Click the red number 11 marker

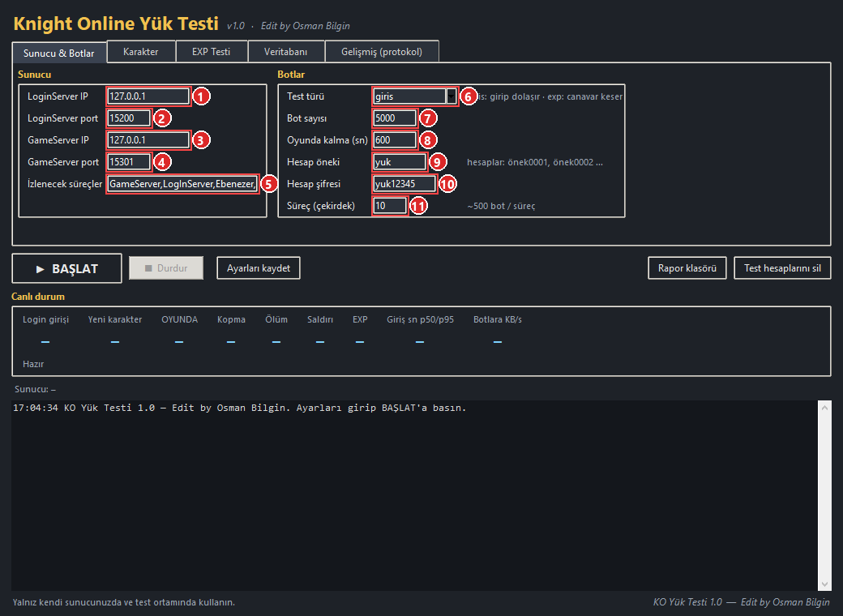pyautogui.click(x=418, y=206)
